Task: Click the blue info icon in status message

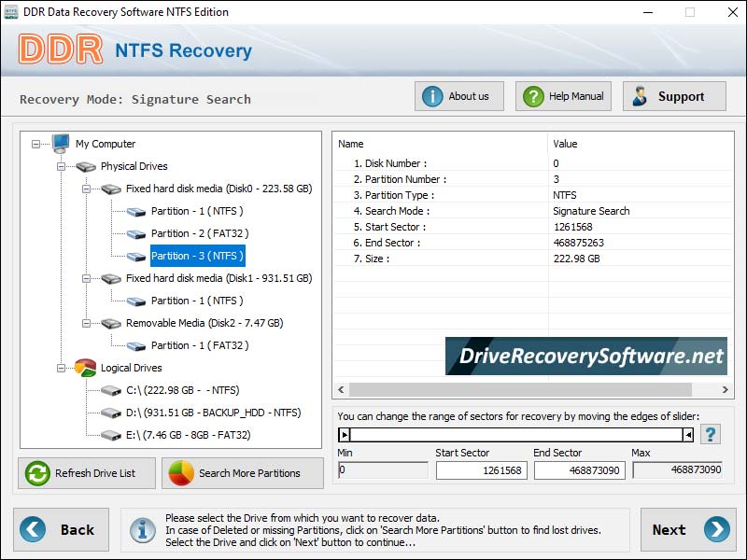Action: coord(143,530)
